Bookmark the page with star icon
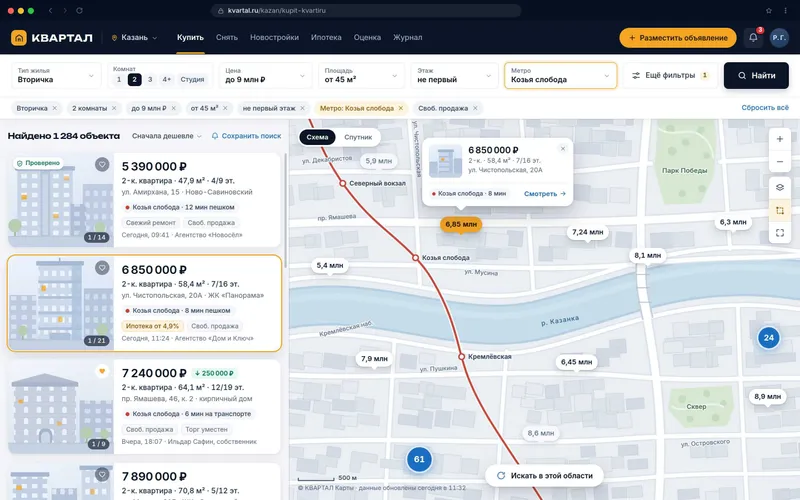Viewport: 800px width, 500px height. [768, 10]
